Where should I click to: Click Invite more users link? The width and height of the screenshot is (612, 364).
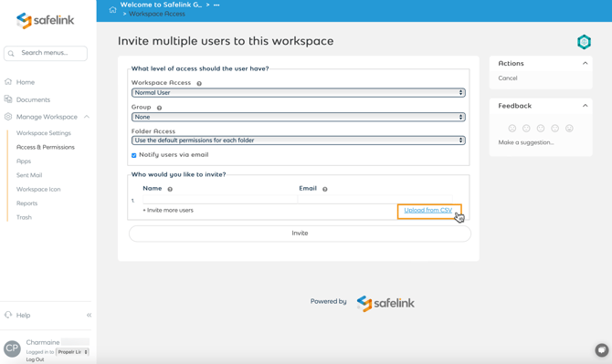coord(168,210)
